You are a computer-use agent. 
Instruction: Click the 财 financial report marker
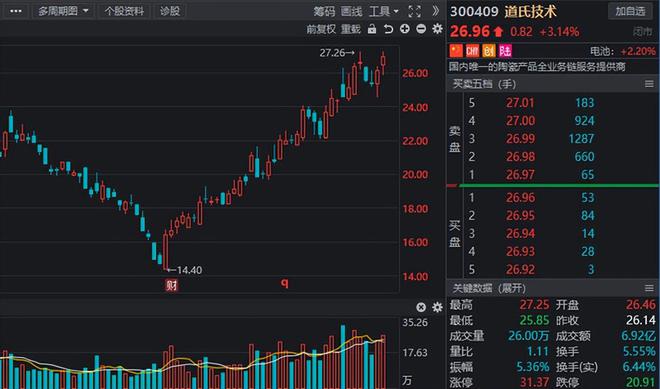point(172,285)
